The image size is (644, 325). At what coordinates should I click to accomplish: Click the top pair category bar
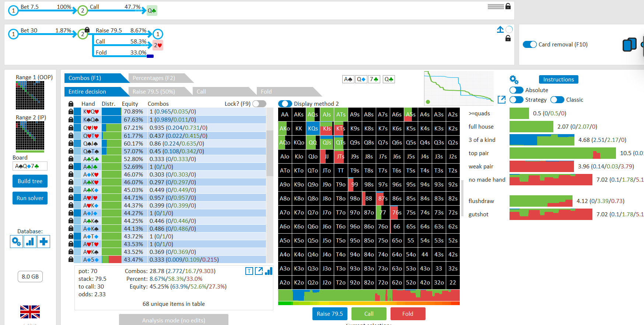[x=563, y=153]
